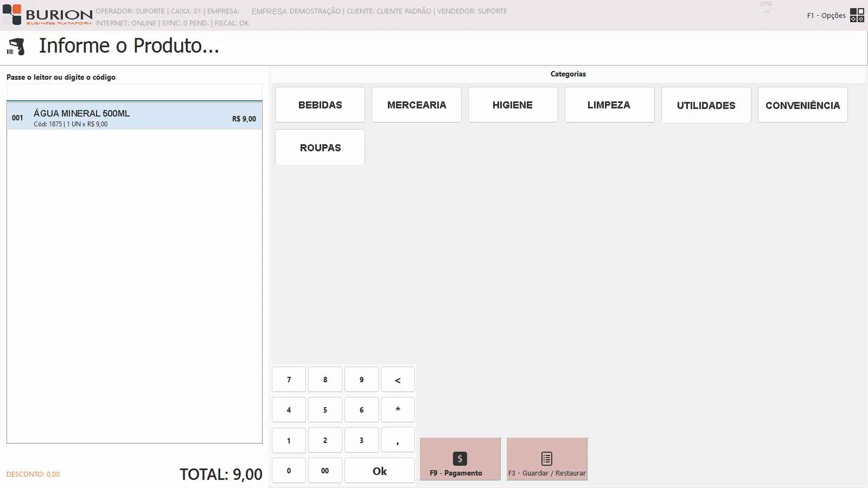
Task: Click the product code input field
Action: coord(135,92)
